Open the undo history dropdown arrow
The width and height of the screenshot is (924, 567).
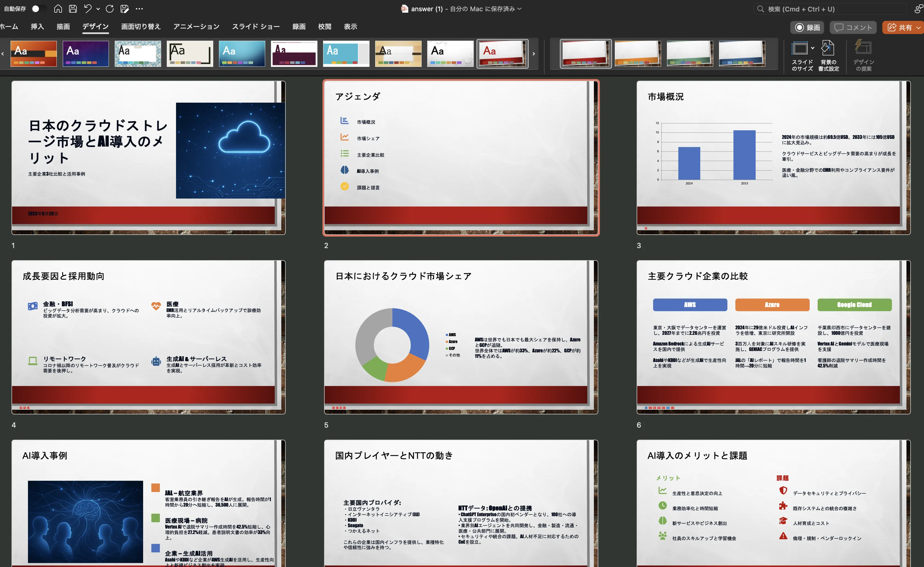click(98, 9)
